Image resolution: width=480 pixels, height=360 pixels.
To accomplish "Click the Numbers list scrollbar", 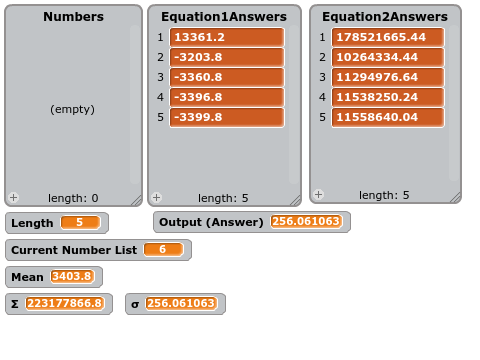I will pyautogui.click(x=135, y=104).
